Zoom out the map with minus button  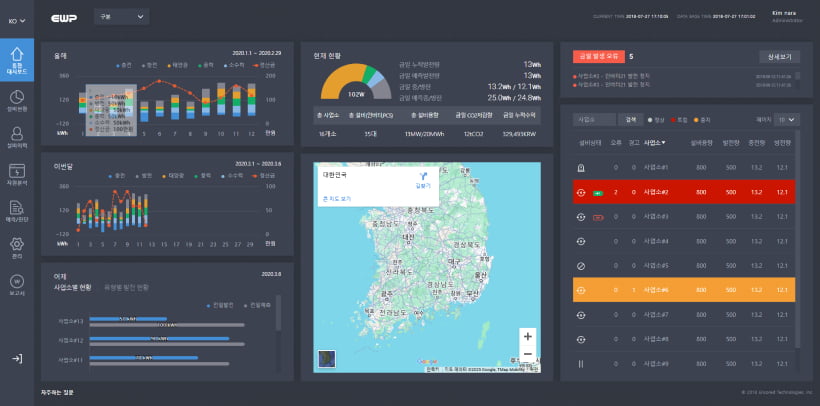tap(528, 354)
